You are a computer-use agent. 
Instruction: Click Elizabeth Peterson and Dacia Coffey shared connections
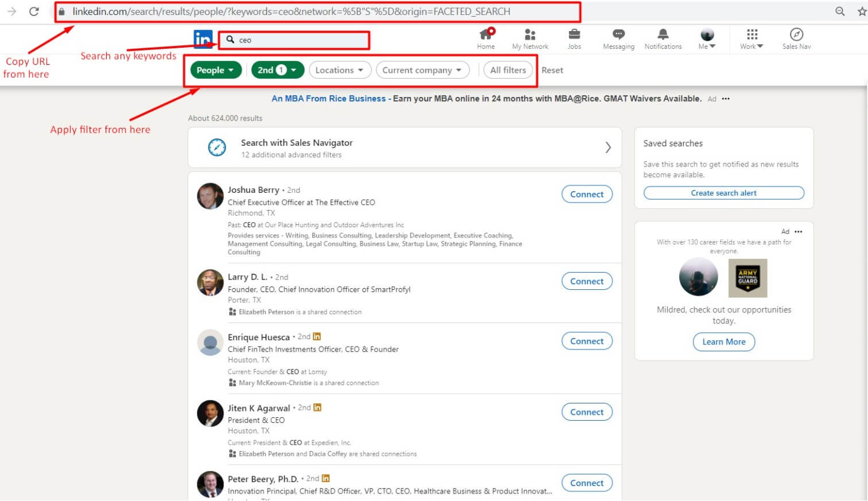click(328, 454)
